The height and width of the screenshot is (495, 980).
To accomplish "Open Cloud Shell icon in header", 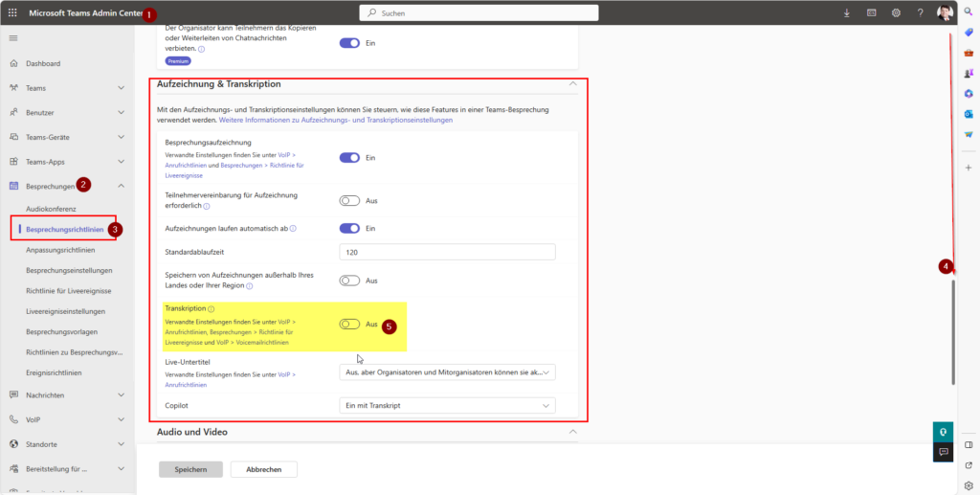I will 871,12.
